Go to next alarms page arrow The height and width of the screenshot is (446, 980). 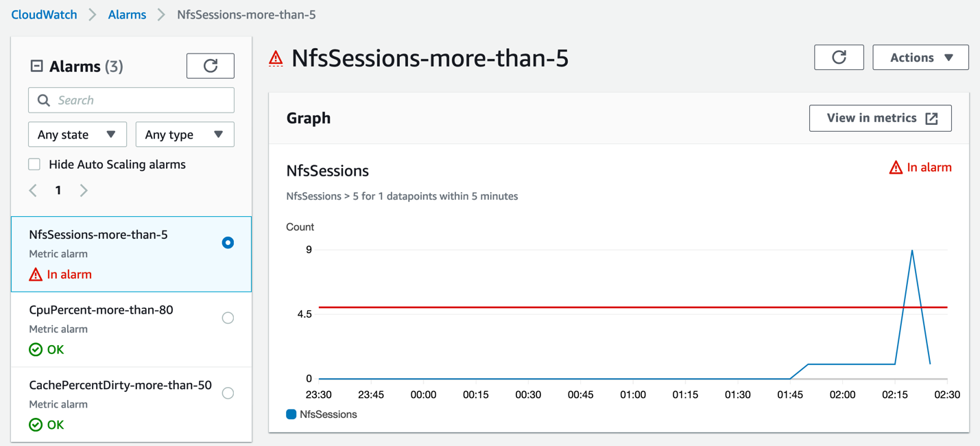[x=84, y=190]
